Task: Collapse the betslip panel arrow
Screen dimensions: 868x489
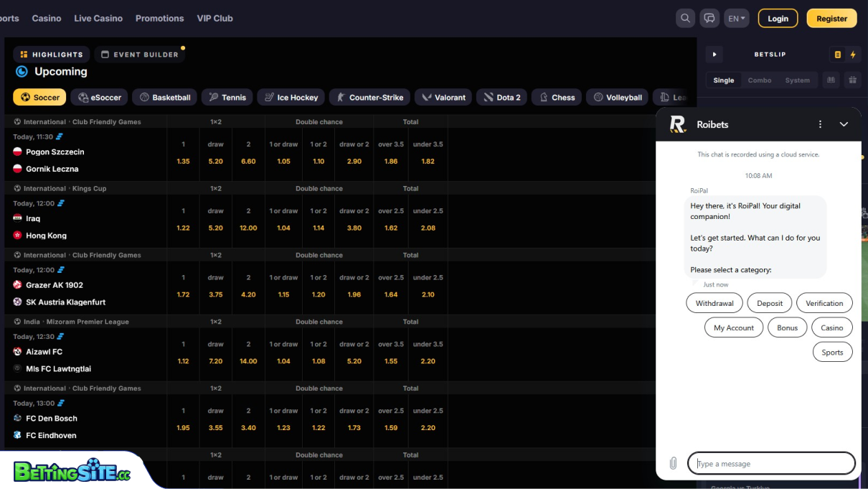Action: 714,55
